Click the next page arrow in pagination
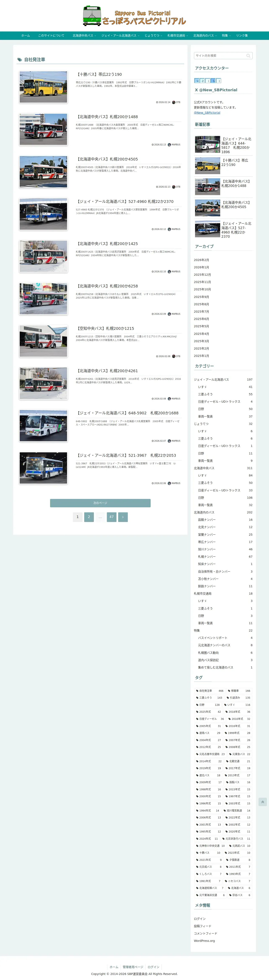This screenshot has width=269, height=980. click(x=123, y=517)
